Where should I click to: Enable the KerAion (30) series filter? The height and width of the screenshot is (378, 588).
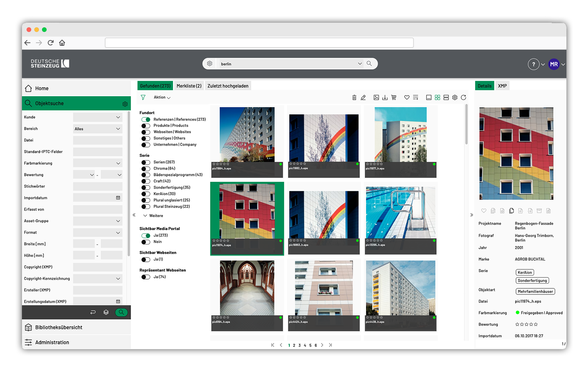point(146,194)
